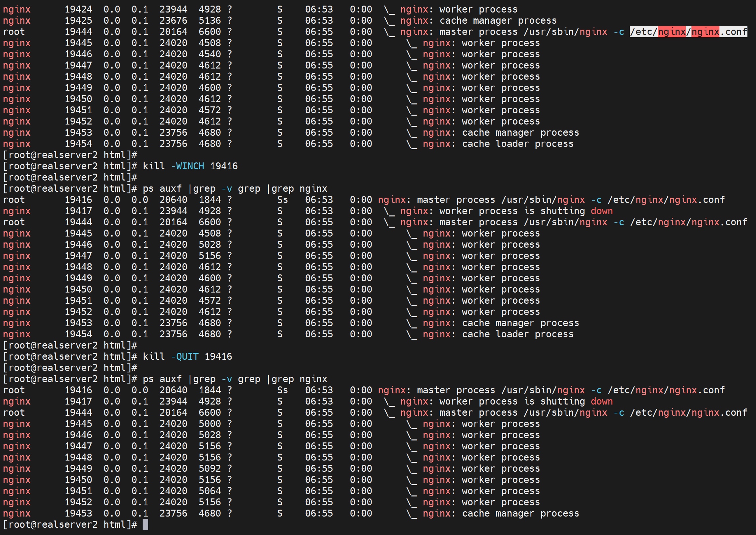Click the first 'worker process is shutting down' line

pyautogui.click(x=526, y=211)
